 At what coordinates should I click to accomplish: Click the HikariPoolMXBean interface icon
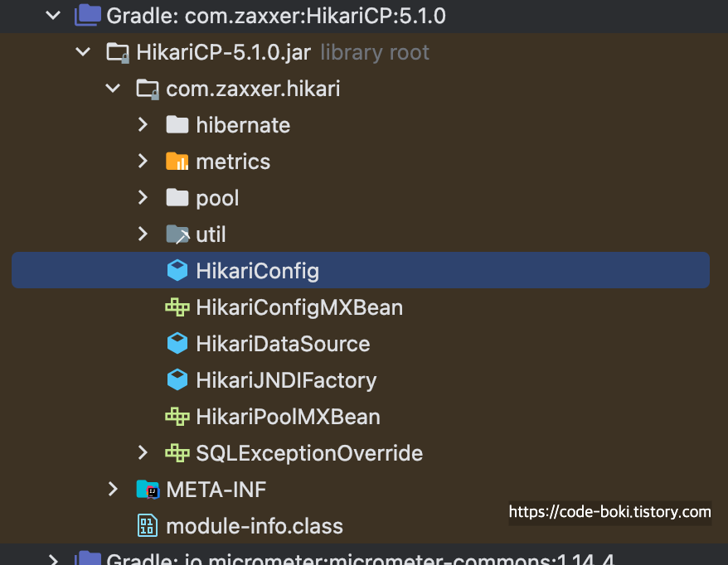pos(177,417)
